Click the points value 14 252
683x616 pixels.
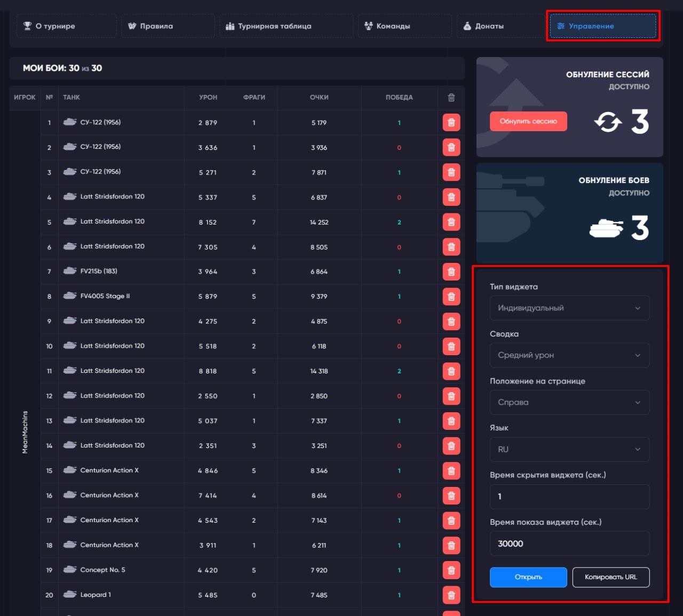319,222
